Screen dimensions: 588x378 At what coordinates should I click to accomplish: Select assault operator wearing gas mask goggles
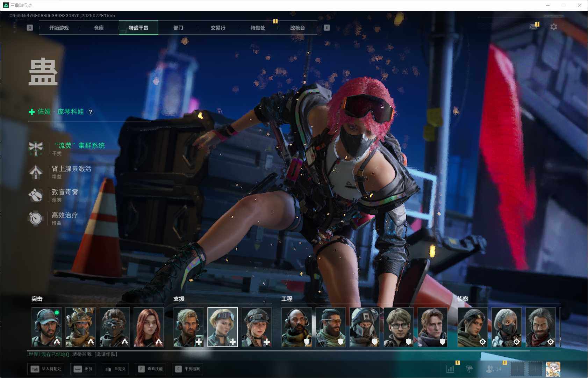tap(115, 327)
